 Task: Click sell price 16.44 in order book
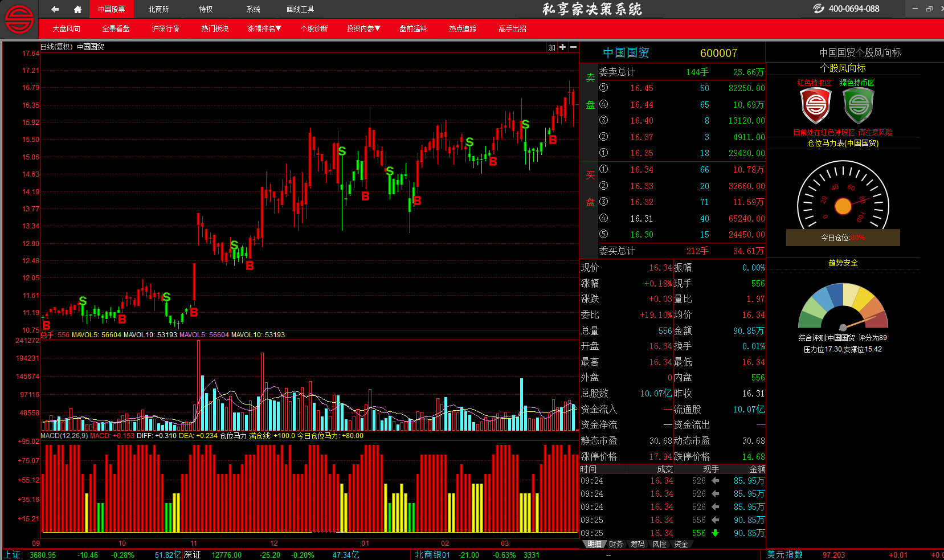(x=641, y=104)
